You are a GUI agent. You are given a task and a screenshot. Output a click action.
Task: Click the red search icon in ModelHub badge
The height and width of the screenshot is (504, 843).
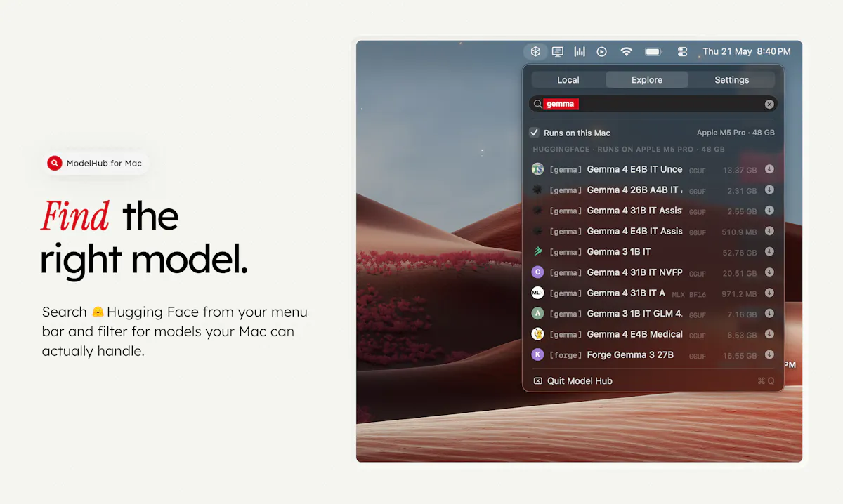point(55,164)
